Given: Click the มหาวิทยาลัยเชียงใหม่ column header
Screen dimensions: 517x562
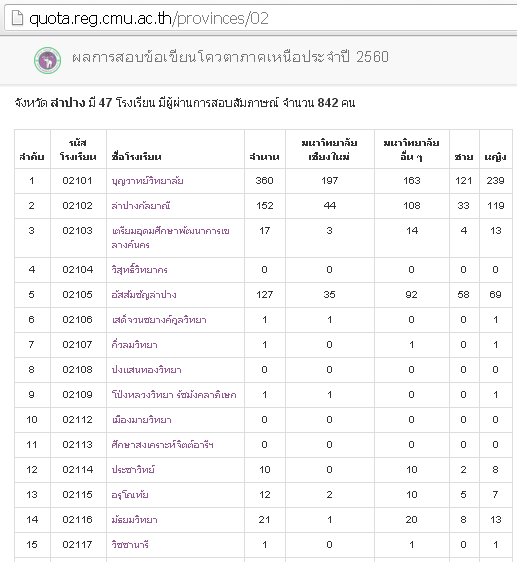Looking at the screenshot, I should coord(329,150).
